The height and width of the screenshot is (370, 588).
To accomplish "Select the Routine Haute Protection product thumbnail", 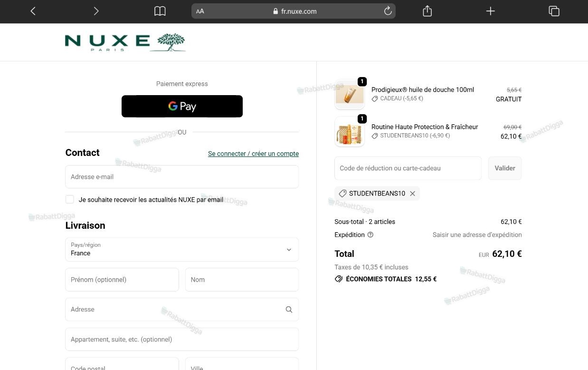I will 350,132.
